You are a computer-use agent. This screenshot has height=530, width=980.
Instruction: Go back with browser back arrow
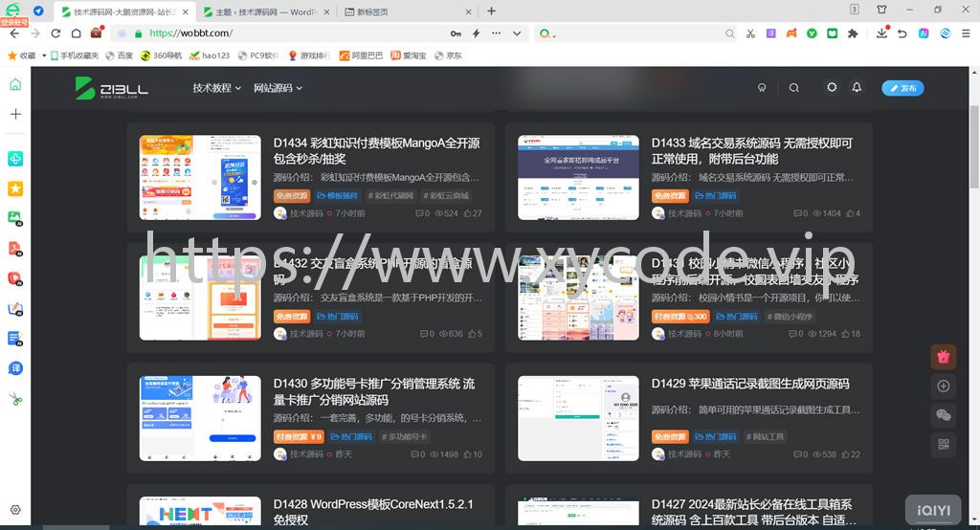[14, 33]
